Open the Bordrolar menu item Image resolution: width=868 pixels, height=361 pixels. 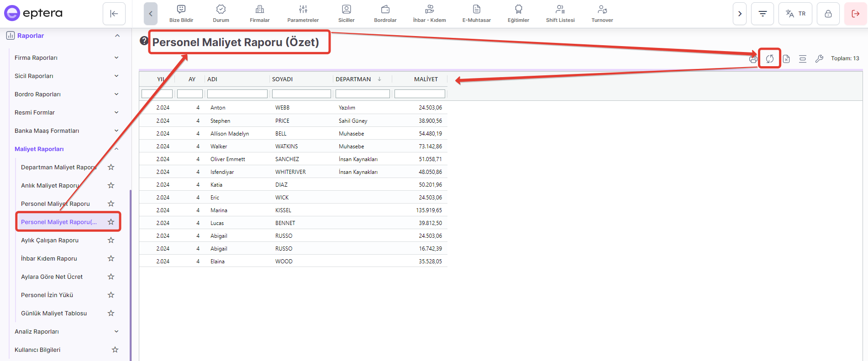click(385, 14)
